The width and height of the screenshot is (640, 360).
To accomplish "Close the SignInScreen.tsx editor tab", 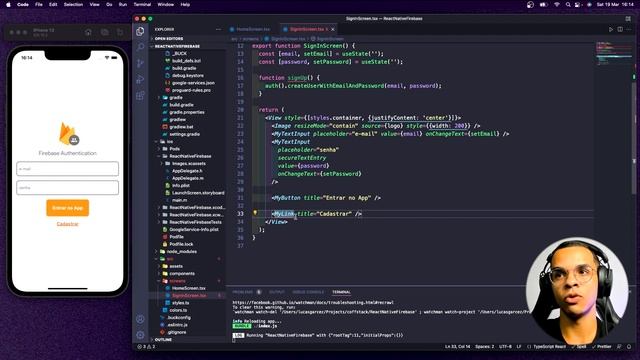I will (333, 29).
